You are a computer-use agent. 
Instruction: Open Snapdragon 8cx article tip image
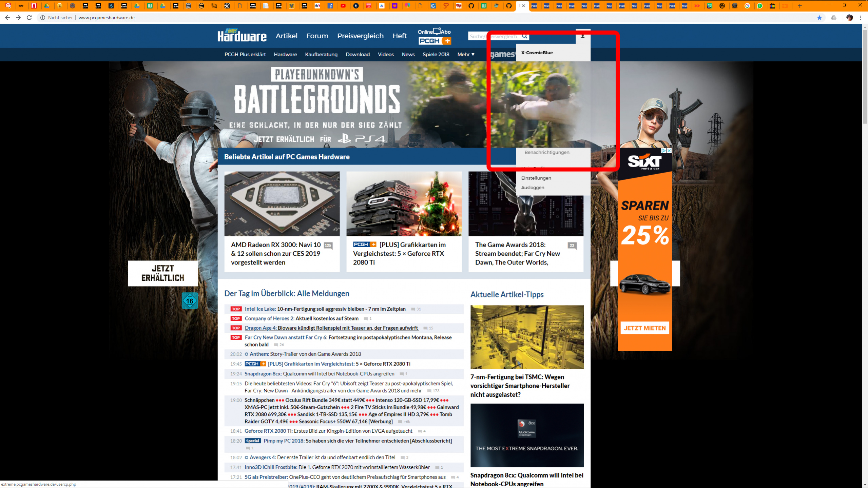pyautogui.click(x=527, y=435)
